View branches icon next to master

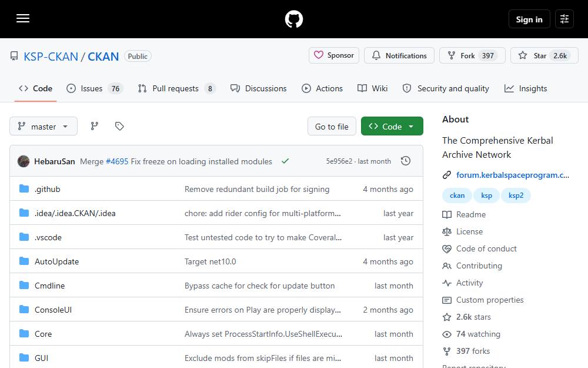95,126
